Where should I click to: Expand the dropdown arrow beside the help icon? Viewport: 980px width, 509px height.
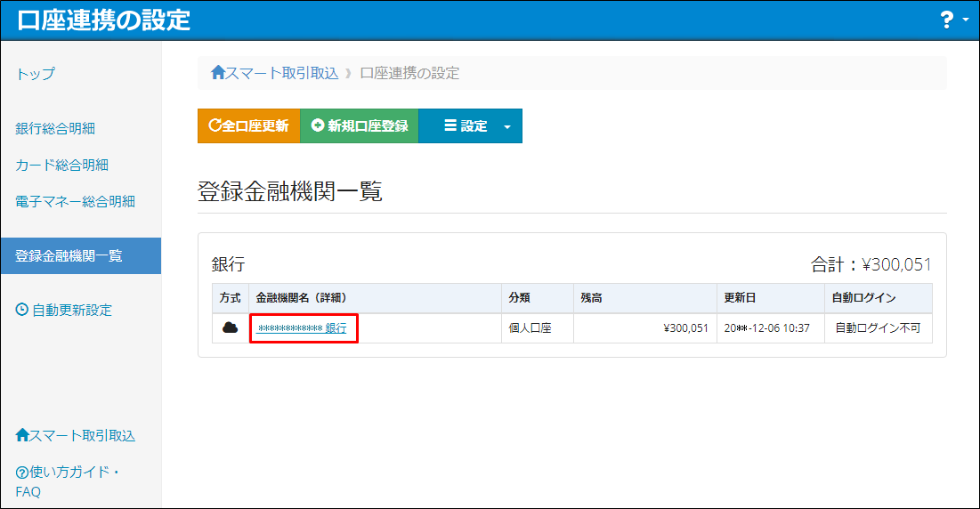coord(966,20)
